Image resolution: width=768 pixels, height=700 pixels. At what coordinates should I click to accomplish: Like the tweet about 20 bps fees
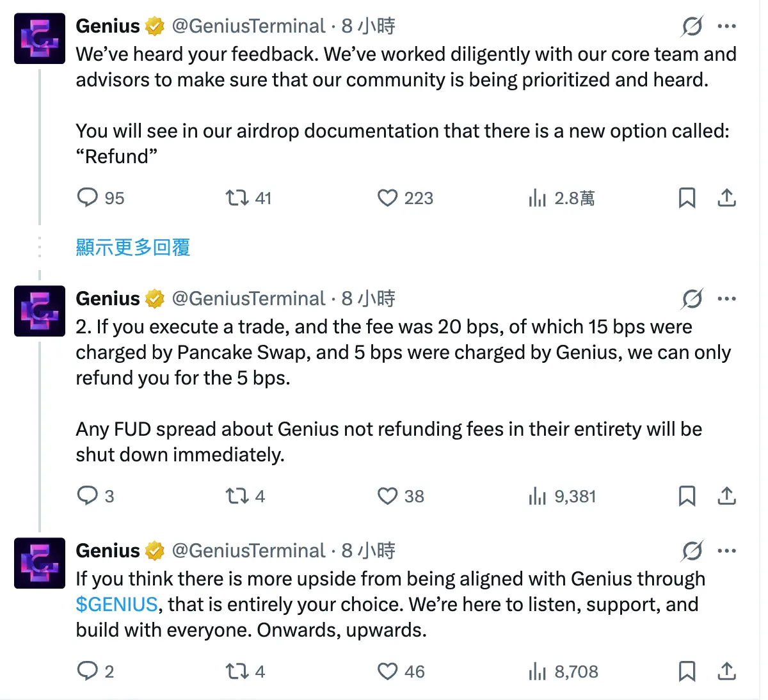point(388,496)
